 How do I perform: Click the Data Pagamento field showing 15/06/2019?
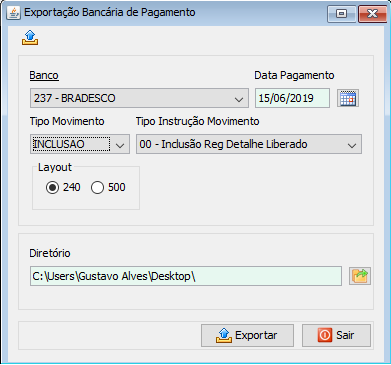[292, 98]
